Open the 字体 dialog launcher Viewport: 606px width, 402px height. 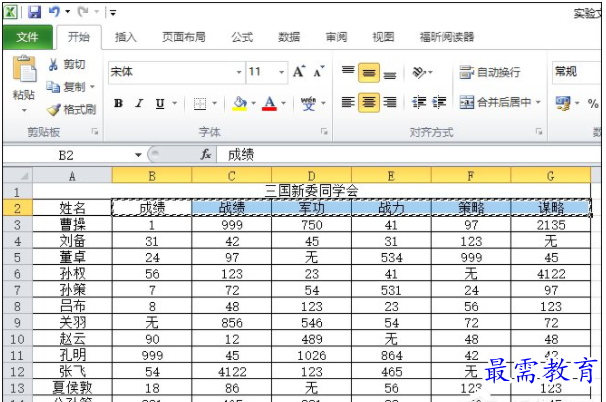(324, 132)
